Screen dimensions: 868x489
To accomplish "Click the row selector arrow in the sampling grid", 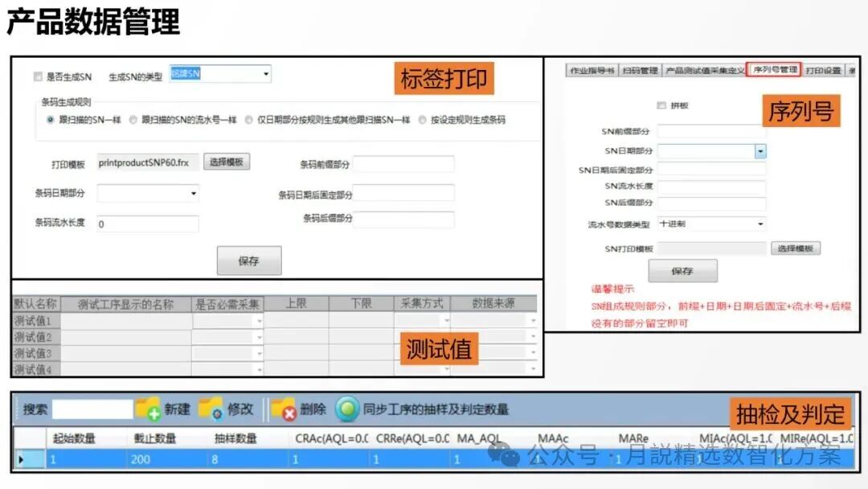I will (21, 458).
